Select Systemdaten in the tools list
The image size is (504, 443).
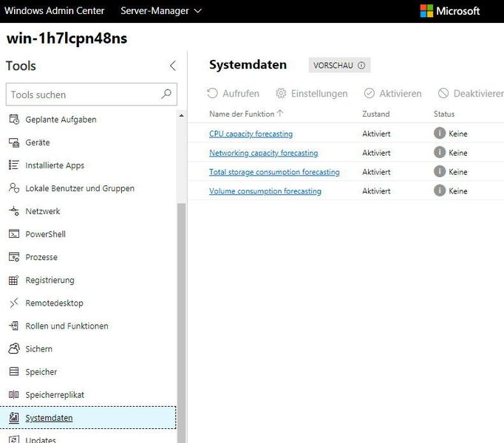click(88, 418)
